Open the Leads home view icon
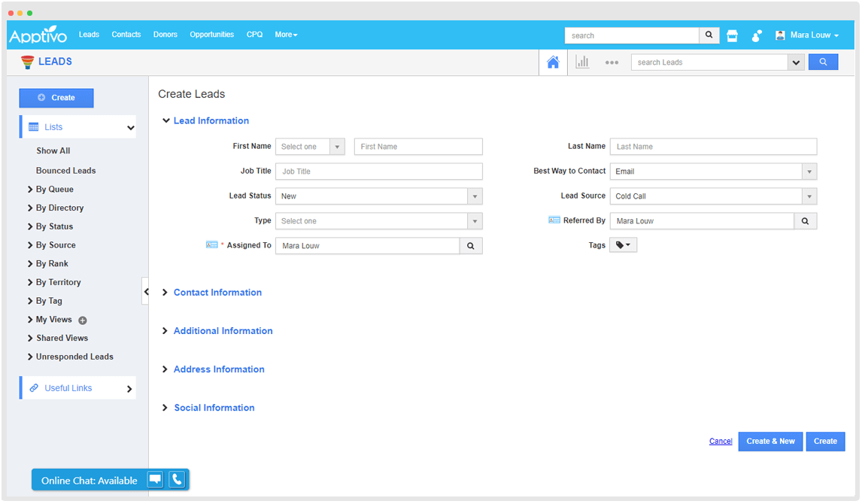Viewport: 865px width, 504px height. click(x=553, y=62)
